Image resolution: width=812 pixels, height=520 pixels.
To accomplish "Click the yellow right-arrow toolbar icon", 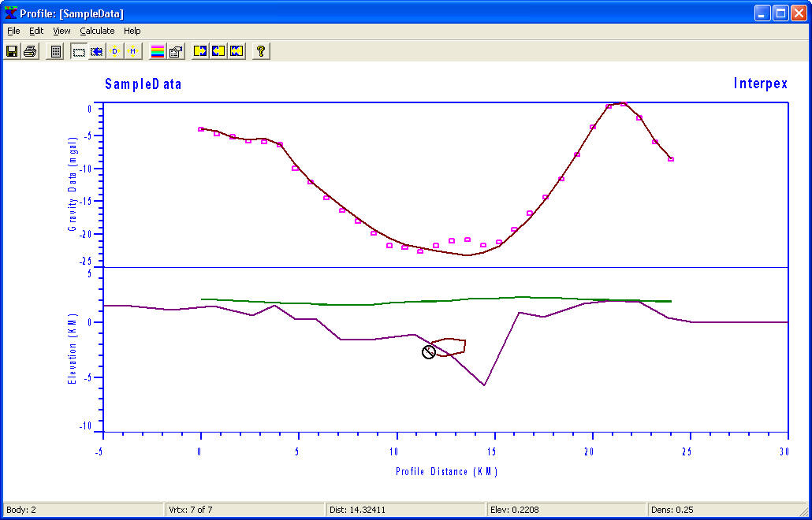I will coord(200,51).
